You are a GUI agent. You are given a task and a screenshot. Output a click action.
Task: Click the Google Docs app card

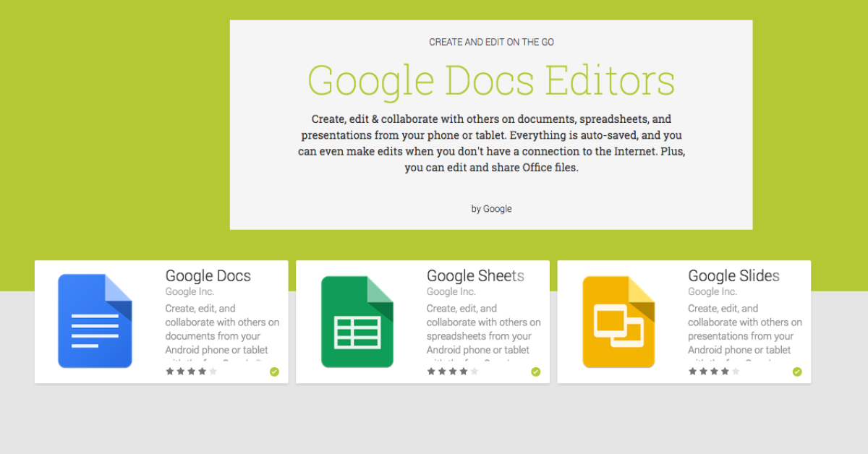(x=161, y=322)
